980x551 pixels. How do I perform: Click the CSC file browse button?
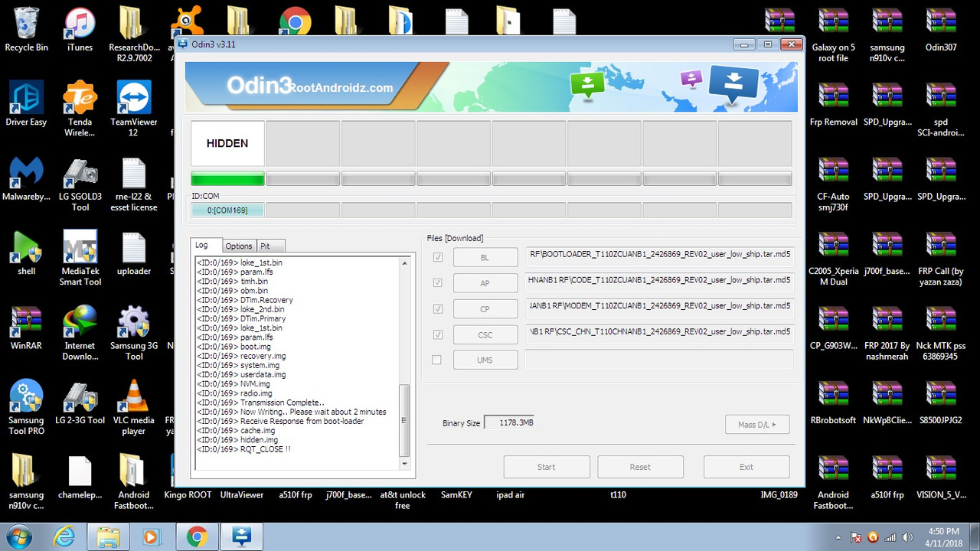pyautogui.click(x=485, y=334)
